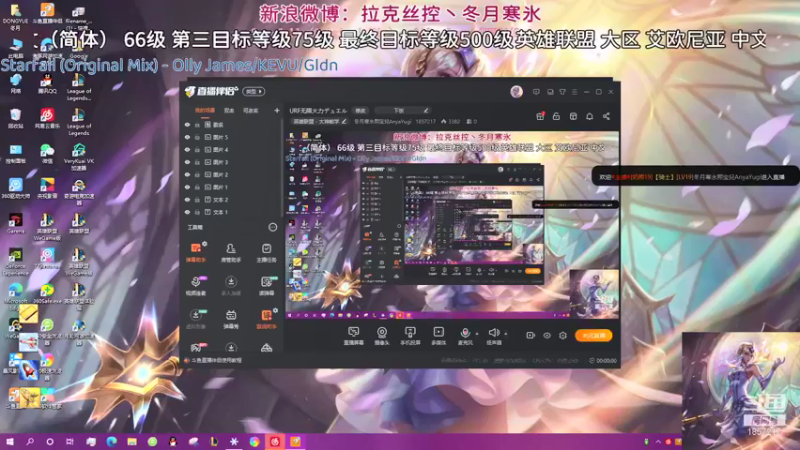
Task: Expand the speaker options arrow
Action: pos(506,334)
